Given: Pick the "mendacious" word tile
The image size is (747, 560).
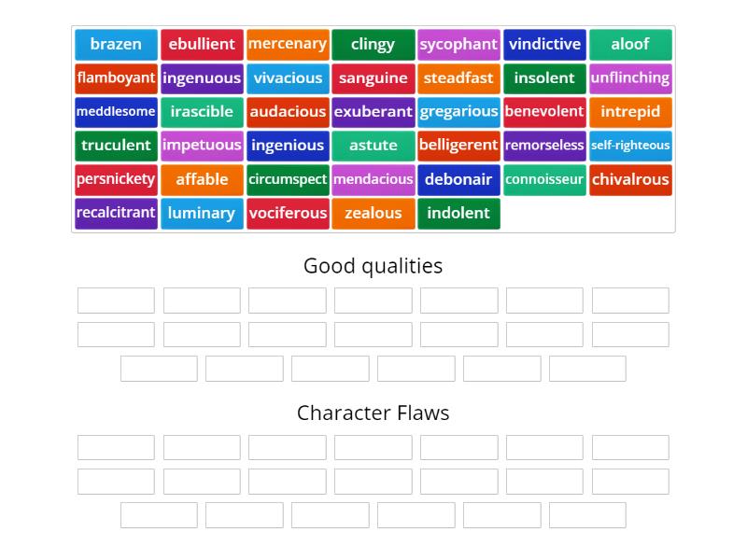Looking at the screenshot, I should click(373, 179).
